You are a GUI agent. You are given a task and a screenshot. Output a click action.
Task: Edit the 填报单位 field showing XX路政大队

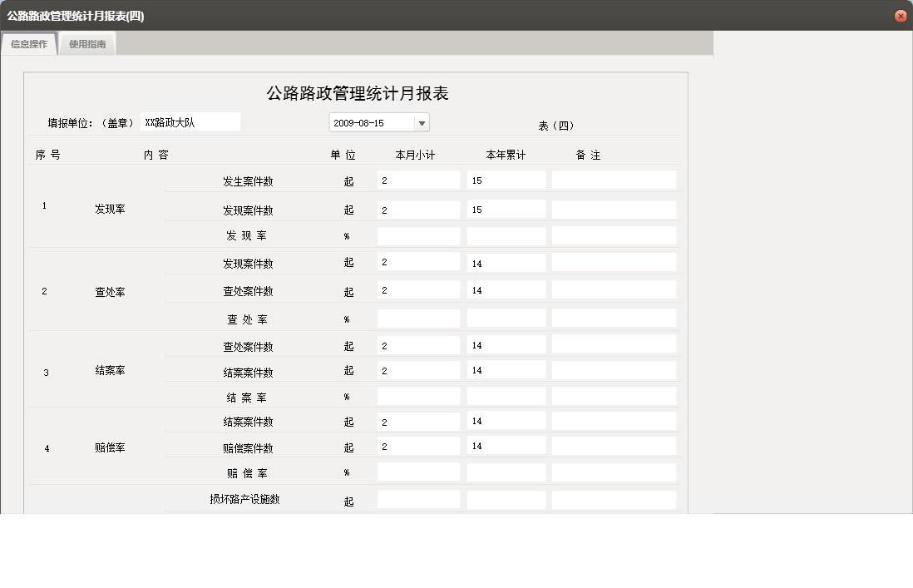tap(190, 121)
